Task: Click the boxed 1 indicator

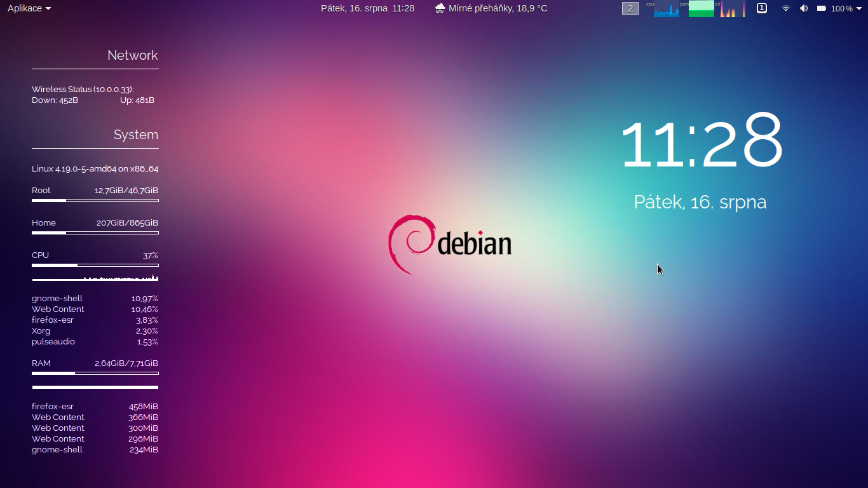Action: click(x=761, y=8)
